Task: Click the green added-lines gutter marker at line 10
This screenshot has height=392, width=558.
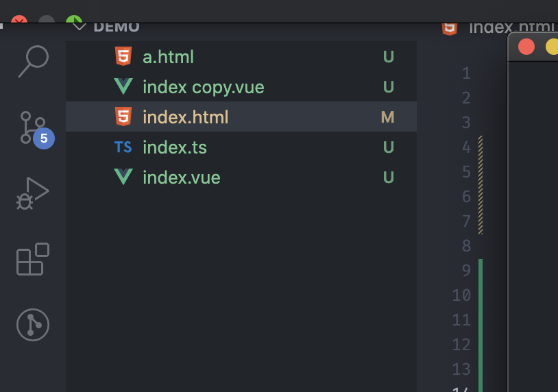Action: click(x=481, y=295)
